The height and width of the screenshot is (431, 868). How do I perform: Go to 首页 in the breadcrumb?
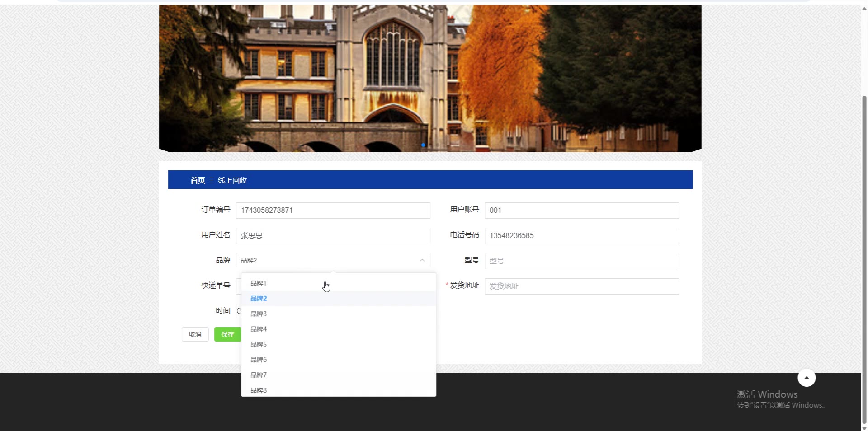point(198,180)
